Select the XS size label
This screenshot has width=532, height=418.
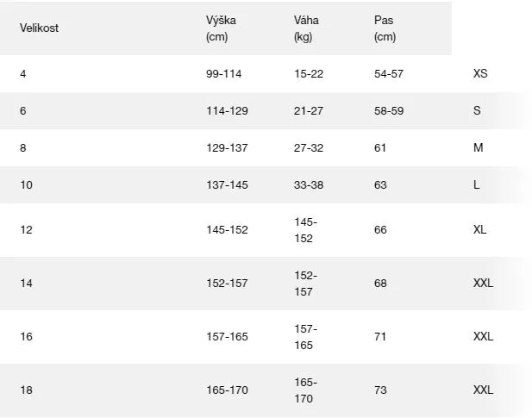pyautogui.click(x=480, y=74)
